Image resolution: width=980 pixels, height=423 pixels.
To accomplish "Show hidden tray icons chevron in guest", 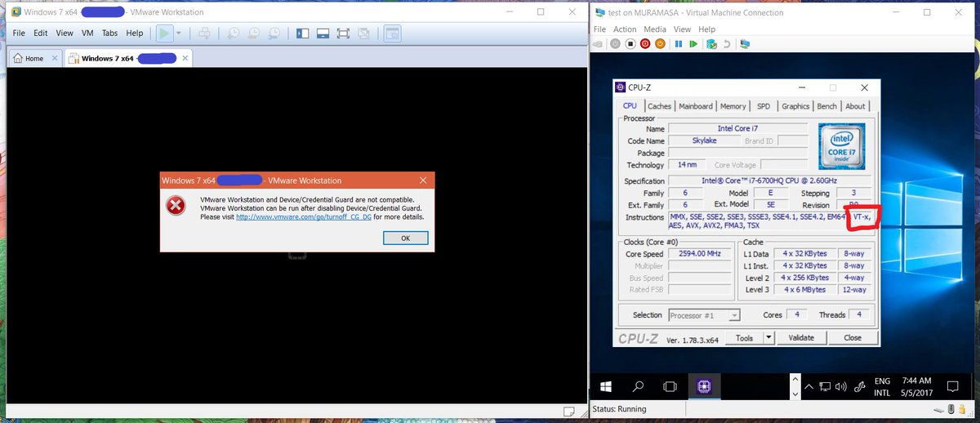I will pyautogui.click(x=808, y=385).
